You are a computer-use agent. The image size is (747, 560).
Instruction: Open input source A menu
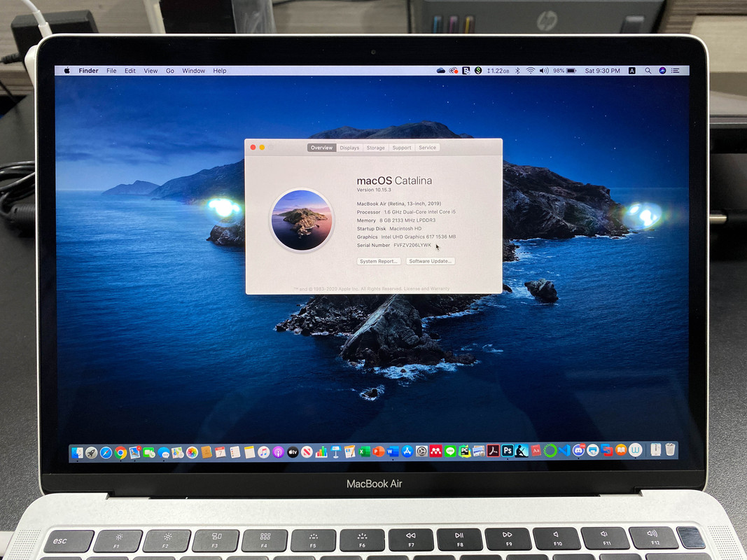[x=631, y=71]
